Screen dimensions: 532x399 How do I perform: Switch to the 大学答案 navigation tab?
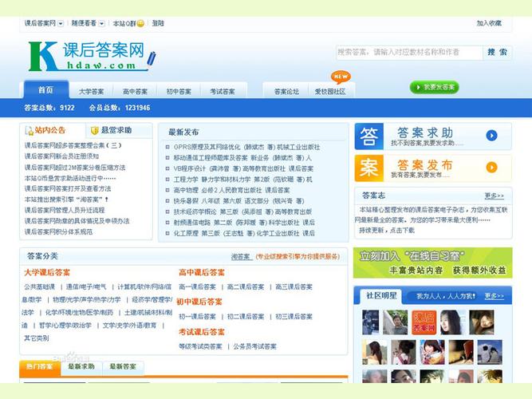[x=92, y=92]
